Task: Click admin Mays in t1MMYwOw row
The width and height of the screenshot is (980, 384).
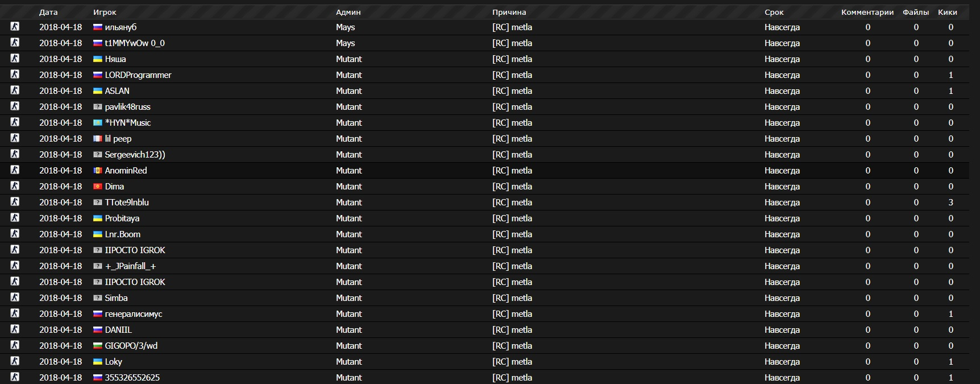Action: [x=345, y=43]
